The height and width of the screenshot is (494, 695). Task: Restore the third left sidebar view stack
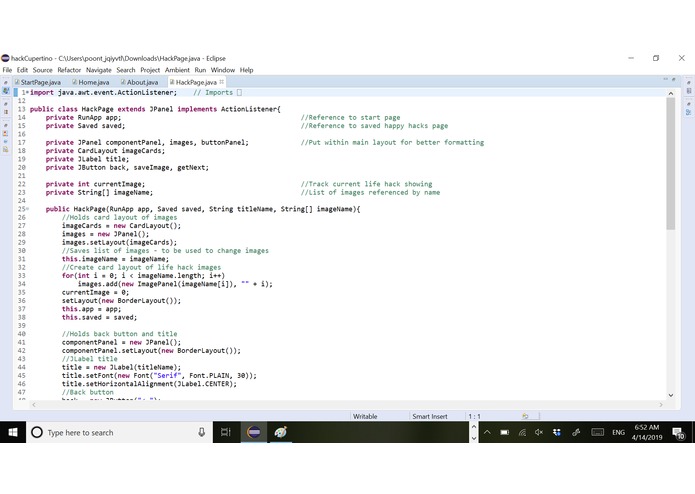[x=6, y=125]
